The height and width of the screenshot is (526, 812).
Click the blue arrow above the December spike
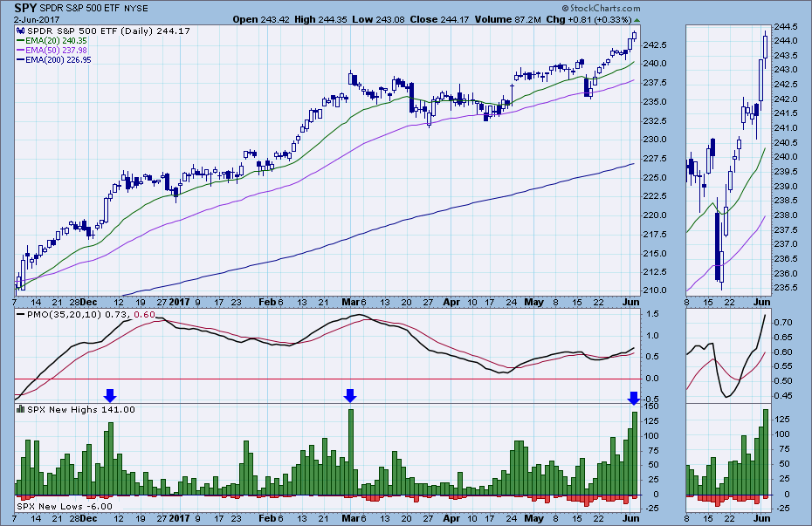[x=110, y=396]
